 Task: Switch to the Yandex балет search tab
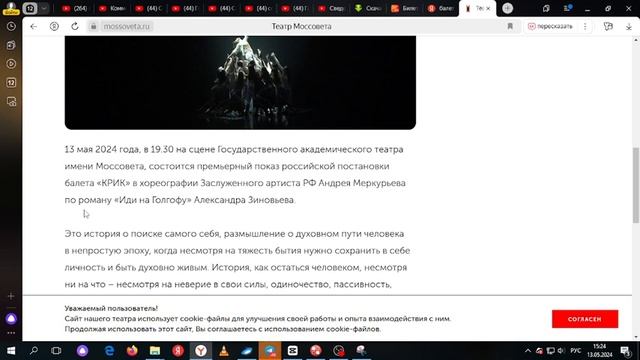pos(440,8)
